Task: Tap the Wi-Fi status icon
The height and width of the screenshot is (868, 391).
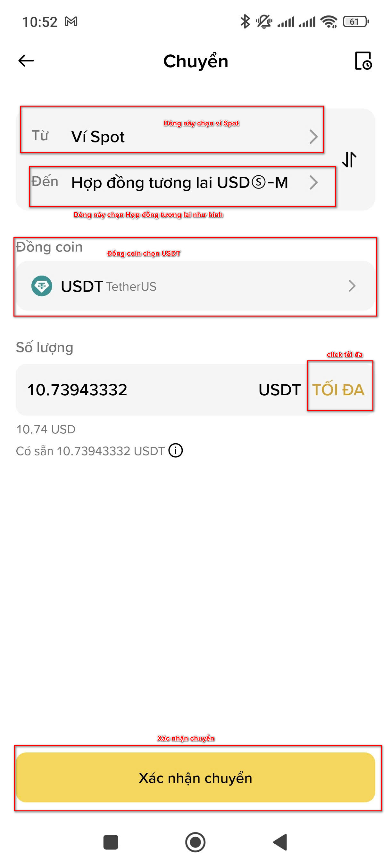Action: point(329,22)
